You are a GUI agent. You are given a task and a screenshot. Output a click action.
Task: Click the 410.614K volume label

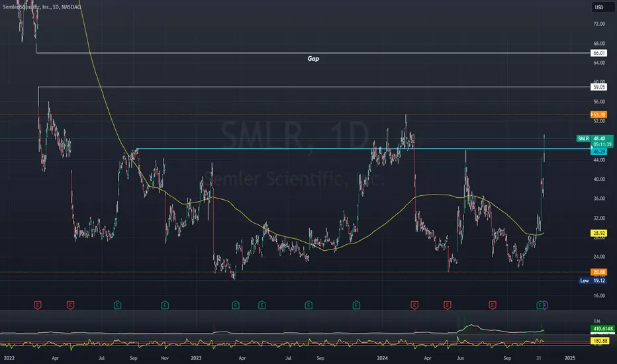coord(602,328)
